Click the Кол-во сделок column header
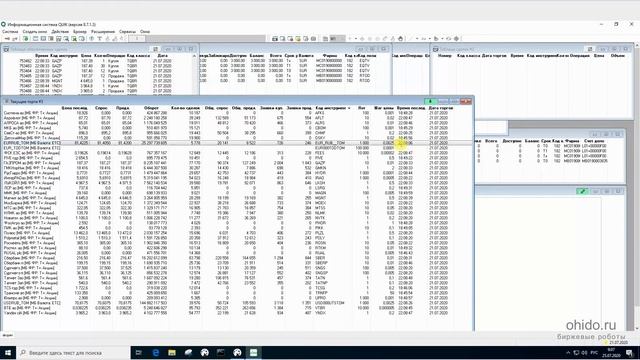The width and height of the screenshot is (640, 360). pos(185,108)
